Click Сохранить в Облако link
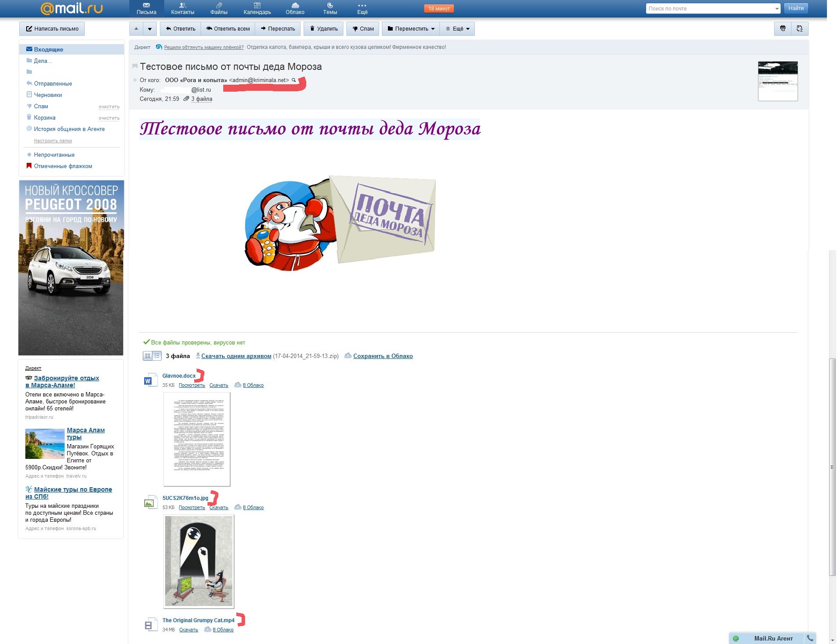The width and height of the screenshot is (837, 644). 383,356
